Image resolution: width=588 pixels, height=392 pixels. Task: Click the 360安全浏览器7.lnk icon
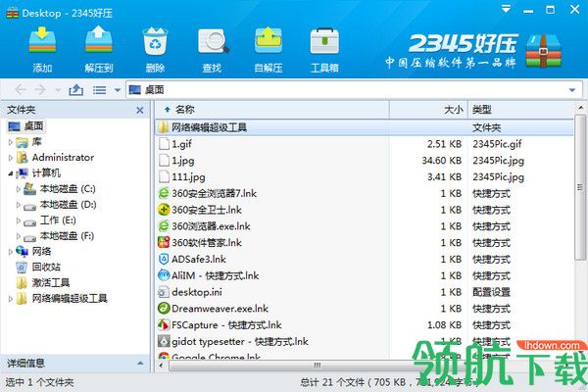164,194
